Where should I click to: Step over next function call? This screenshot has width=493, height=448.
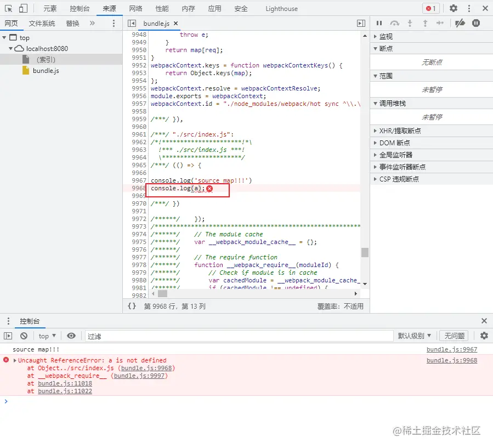tap(395, 23)
